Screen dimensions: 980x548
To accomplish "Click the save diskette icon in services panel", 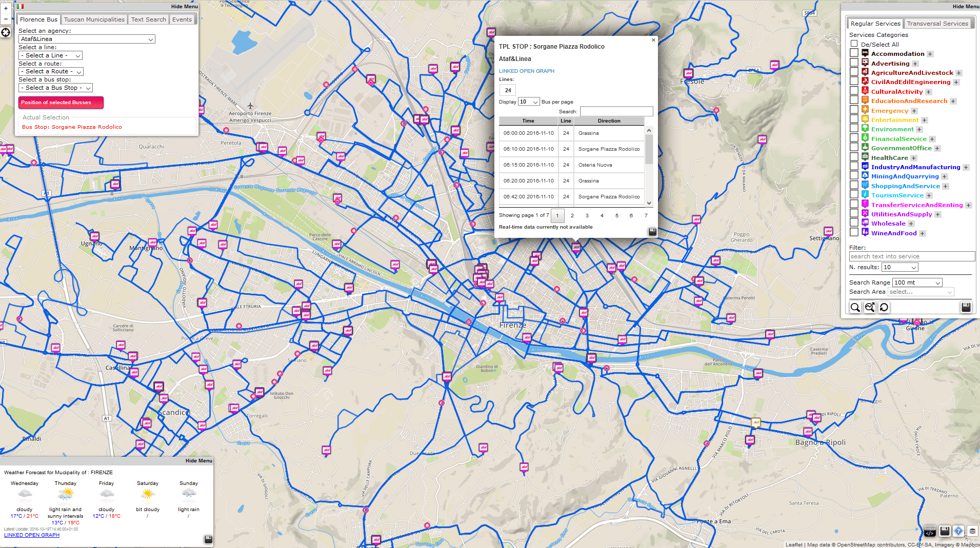I will tap(966, 307).
